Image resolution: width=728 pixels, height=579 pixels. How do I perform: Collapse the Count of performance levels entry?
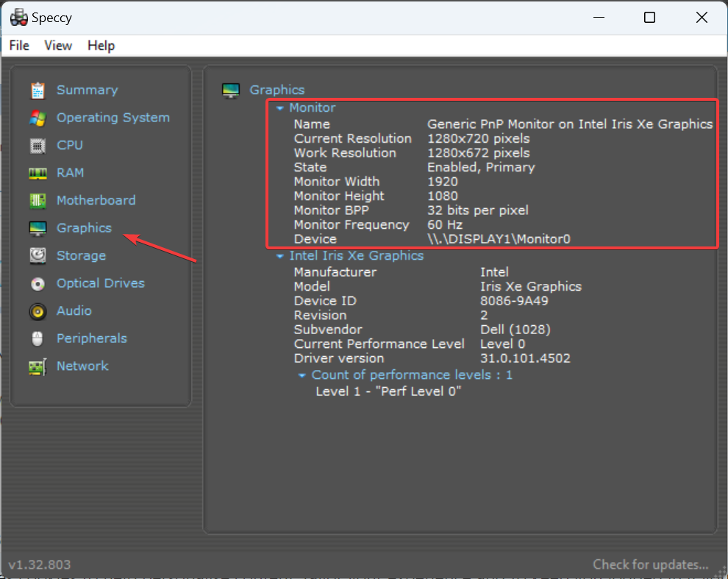click(x=301, y=374)
